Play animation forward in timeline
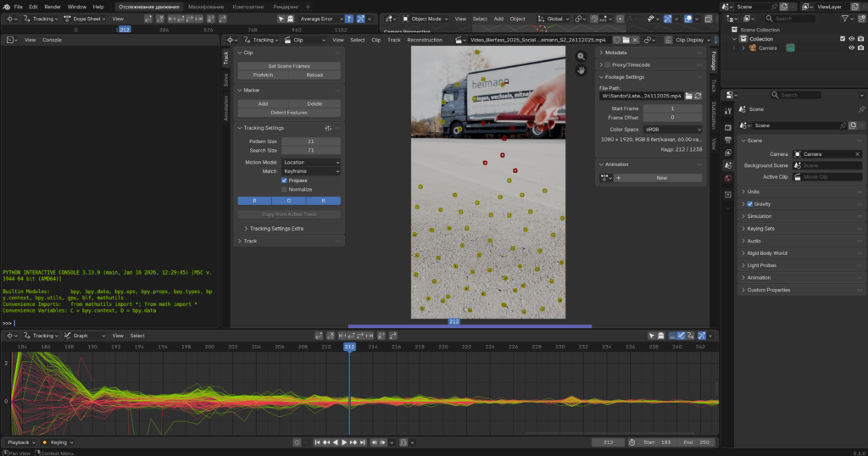 click(x=344, y=442)
